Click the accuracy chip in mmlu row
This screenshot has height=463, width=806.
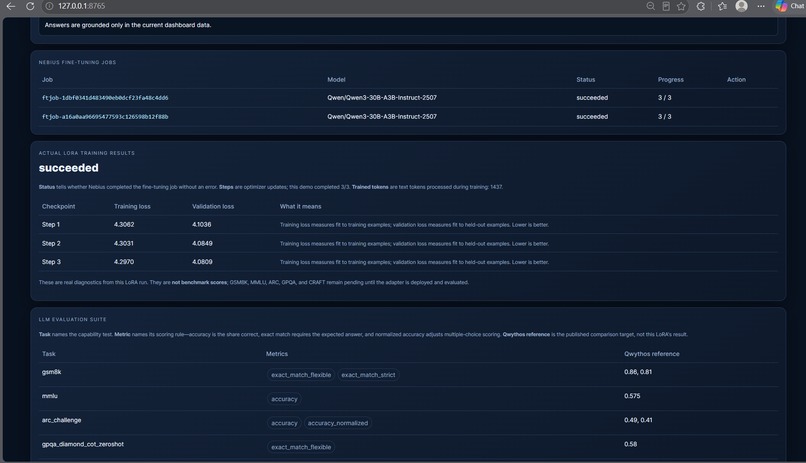tap(284, 399)
